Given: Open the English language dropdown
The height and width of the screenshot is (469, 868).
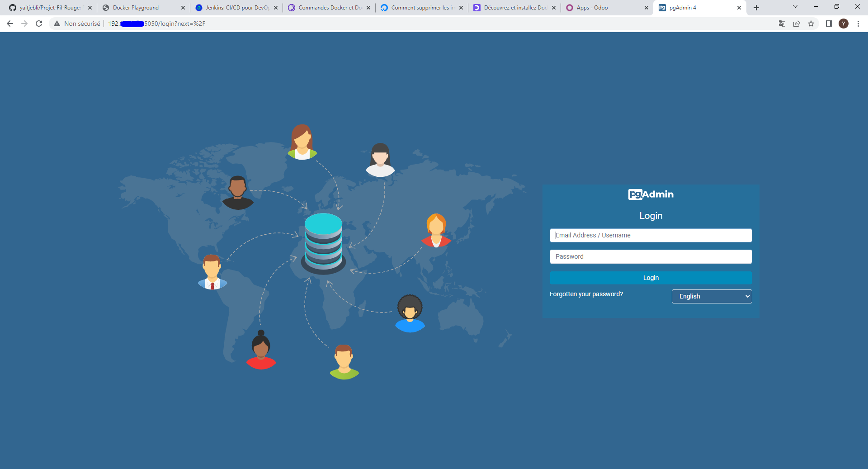Looking at the screenshot, I should pos(712,296).
